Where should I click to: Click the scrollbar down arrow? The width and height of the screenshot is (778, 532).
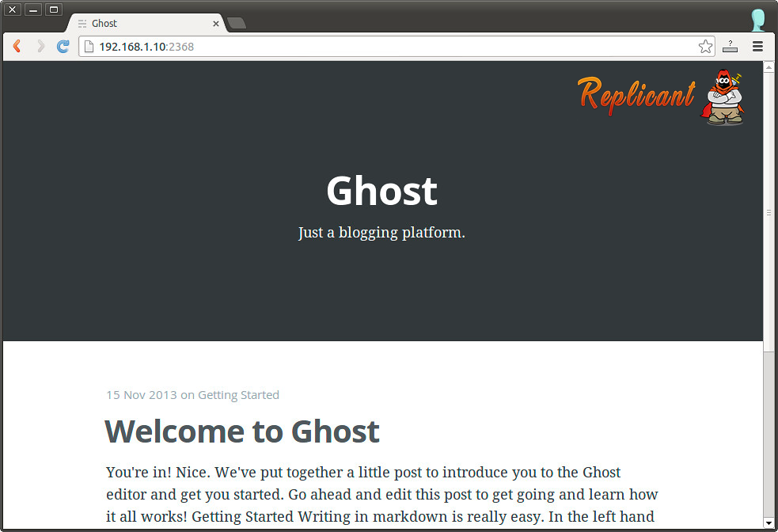(x=769, y=523)
